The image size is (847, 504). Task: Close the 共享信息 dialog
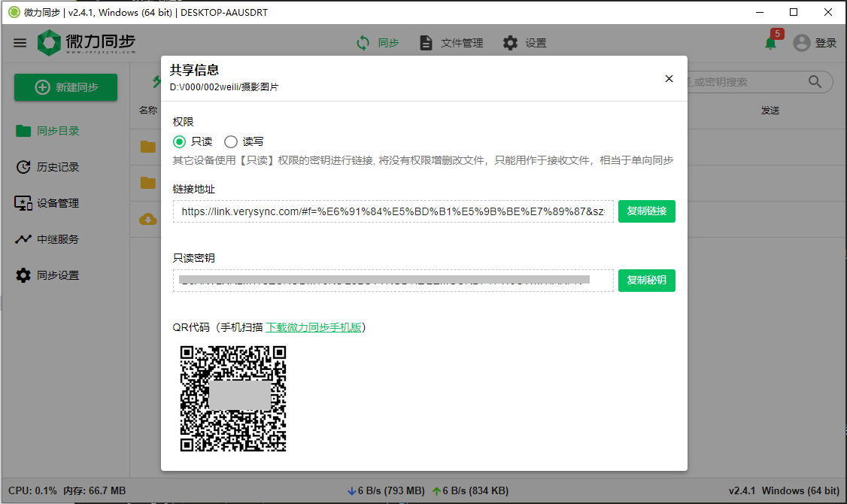point(669,79)
